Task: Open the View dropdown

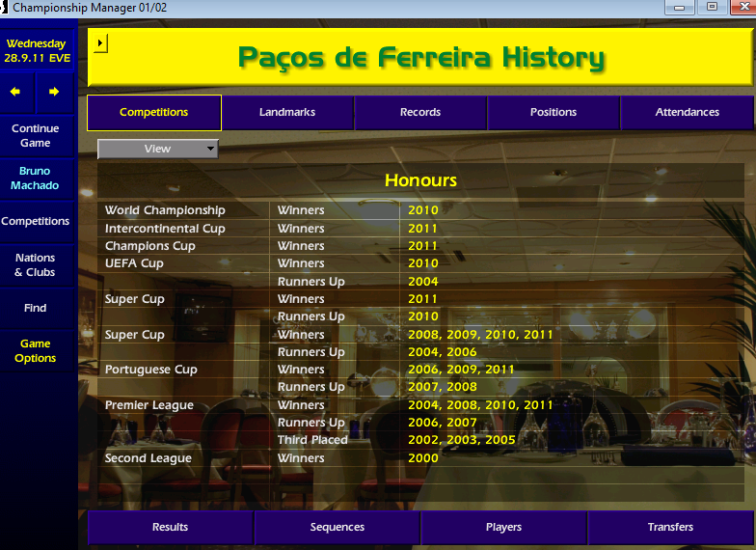Action: [x=158, y=149]
